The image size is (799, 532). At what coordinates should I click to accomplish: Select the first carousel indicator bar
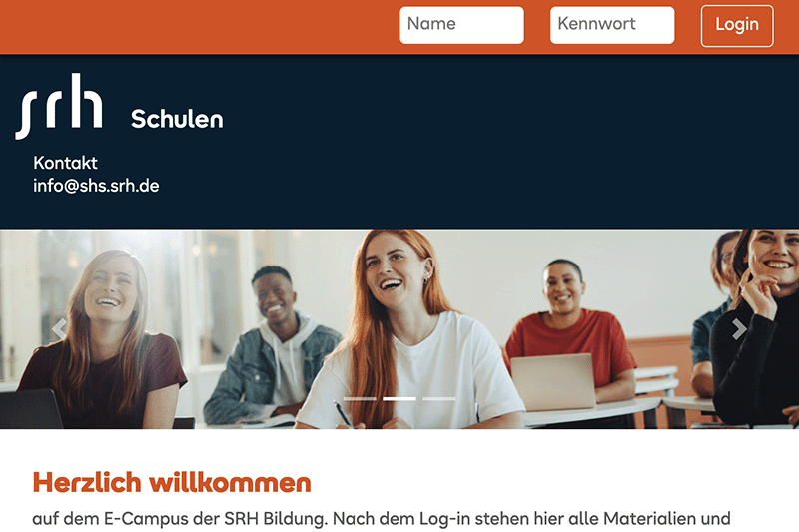point(360,399)
